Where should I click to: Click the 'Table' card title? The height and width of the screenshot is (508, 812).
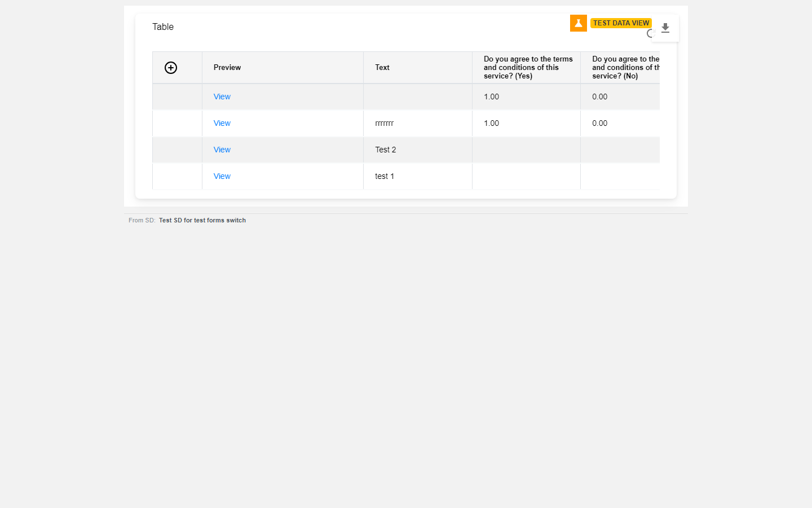pos(163,27)
